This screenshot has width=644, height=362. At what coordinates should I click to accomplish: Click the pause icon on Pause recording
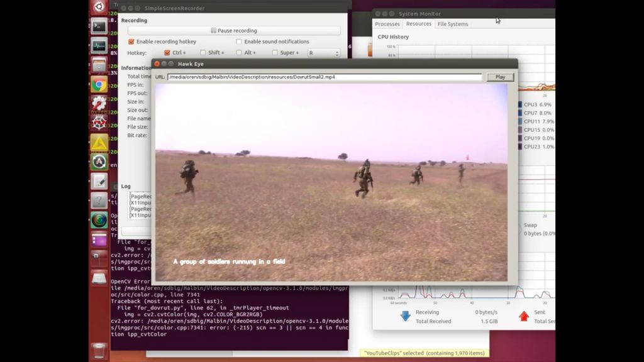tap(213, 30)
